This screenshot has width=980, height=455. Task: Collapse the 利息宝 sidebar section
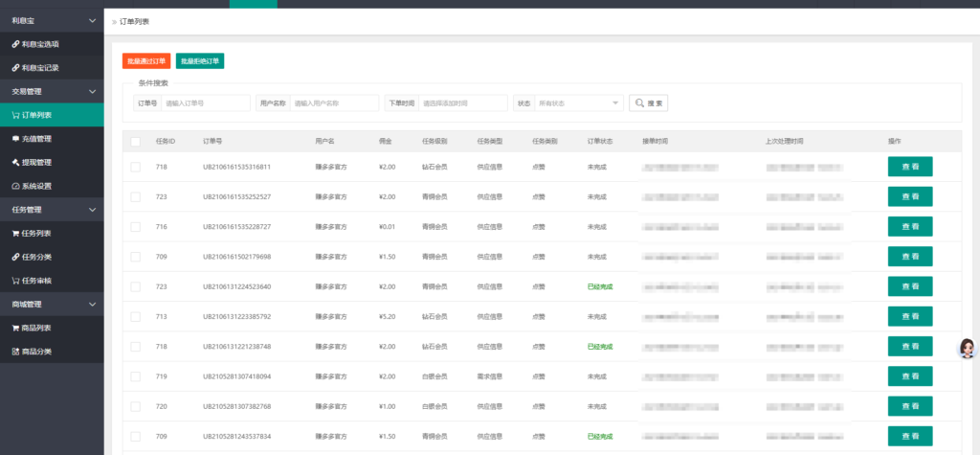92,20
